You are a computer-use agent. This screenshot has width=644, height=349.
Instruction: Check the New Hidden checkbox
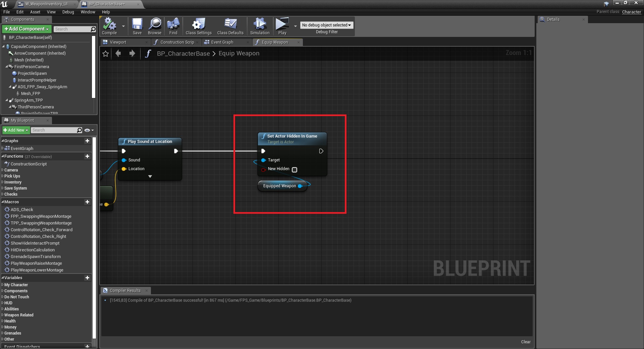[294, 170]
